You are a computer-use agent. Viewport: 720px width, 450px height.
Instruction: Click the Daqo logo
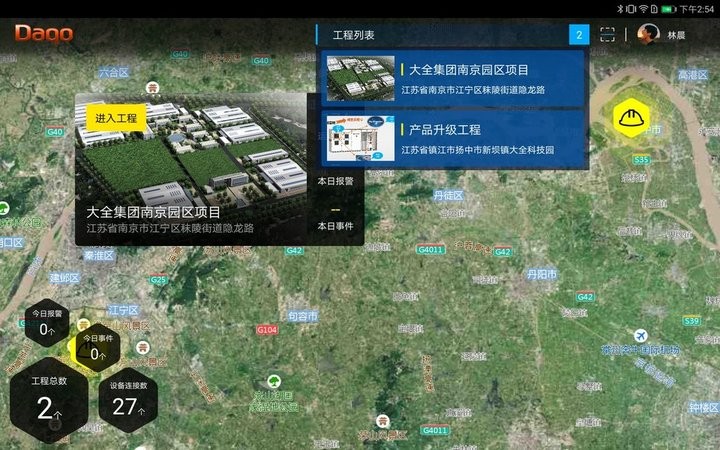point(44,34)
